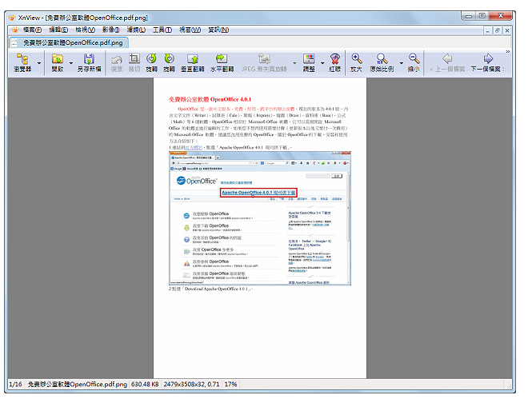The image size is (532, 399).
Task: Close the inner document window
Action: (x=507, y=30)
